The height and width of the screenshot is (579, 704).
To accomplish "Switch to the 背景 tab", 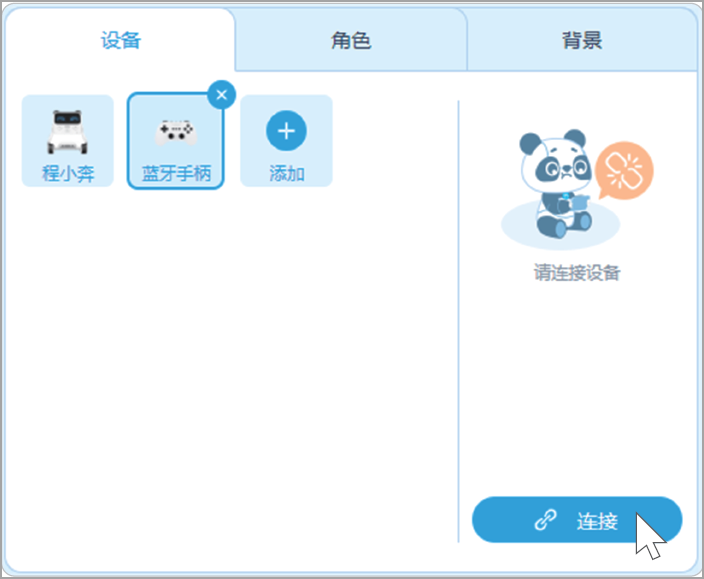I will point(582,40).
